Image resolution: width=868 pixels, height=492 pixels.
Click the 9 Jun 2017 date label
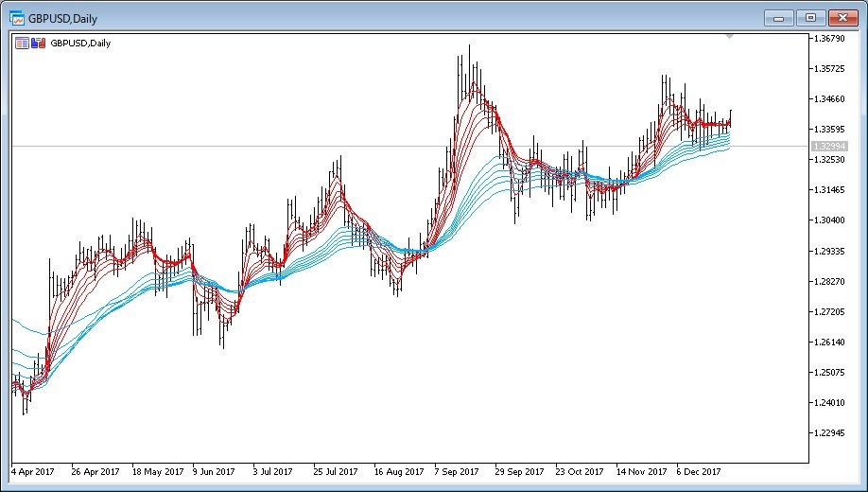click(214, 472)
